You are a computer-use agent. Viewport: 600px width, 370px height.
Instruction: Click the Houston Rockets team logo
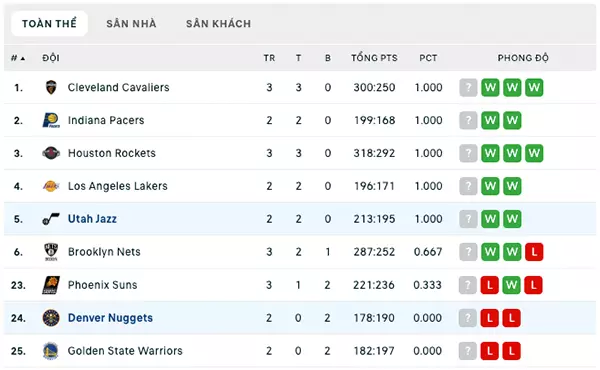[x=51, y=153]
